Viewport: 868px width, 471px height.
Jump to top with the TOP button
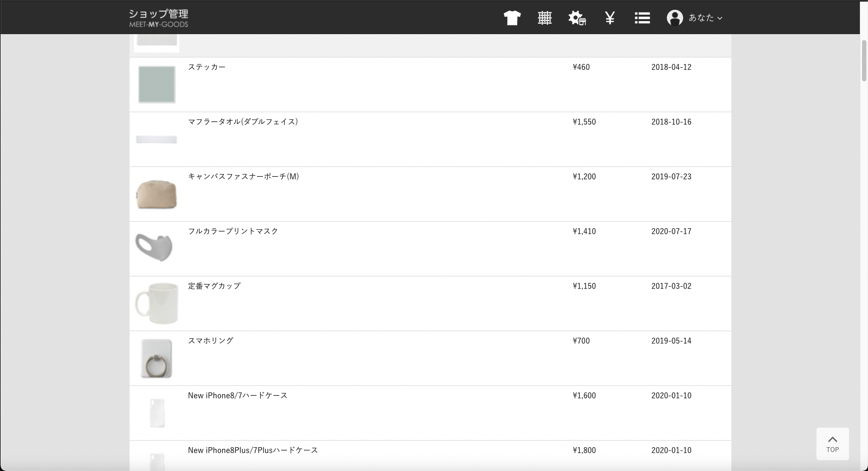833,444
